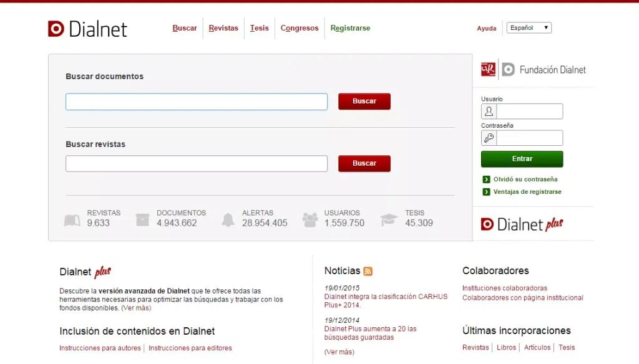
Task: Click the Documentos count 4.943.662
Action: (x=177, y=223)
